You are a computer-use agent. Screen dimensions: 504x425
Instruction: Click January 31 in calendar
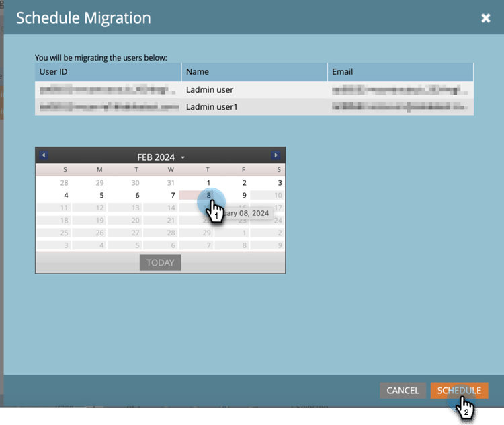tap(161, 183)
